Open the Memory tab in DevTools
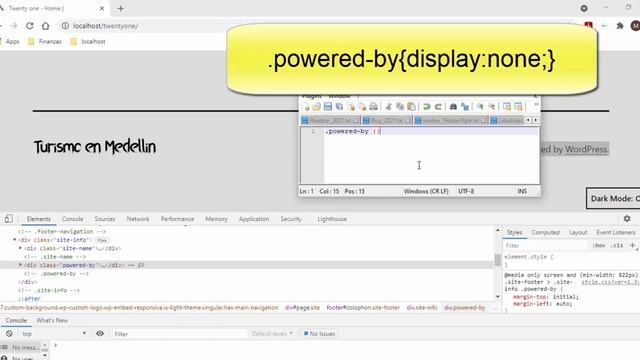The width and height of the screenshot is (640, 360). pyautogui.click(x=216, y=219)
